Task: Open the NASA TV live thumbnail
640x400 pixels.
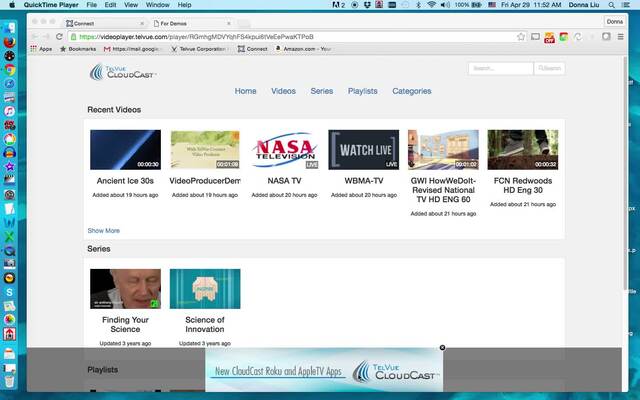Action: pos(284,149)
